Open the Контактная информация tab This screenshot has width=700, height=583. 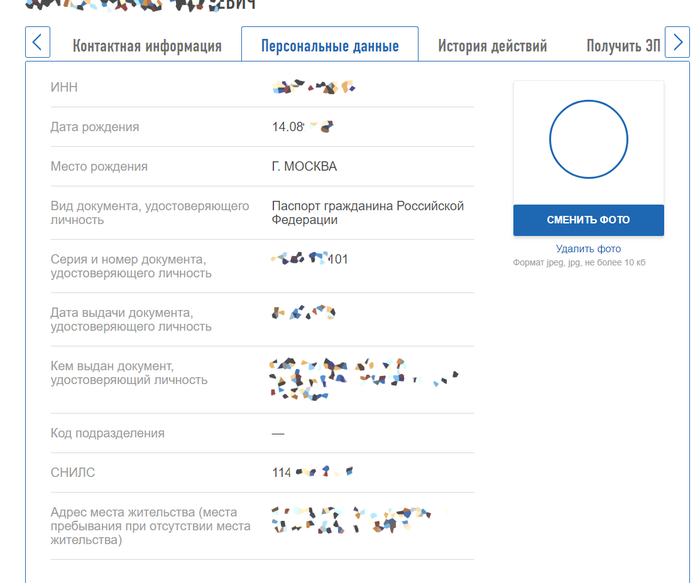pyautogui.click(x=147, y=46)
